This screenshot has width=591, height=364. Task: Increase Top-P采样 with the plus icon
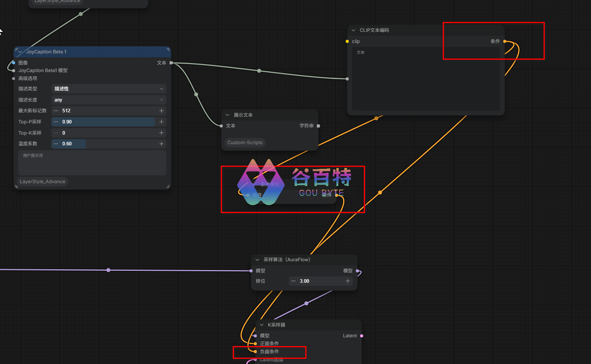click(x=161, y=122)
